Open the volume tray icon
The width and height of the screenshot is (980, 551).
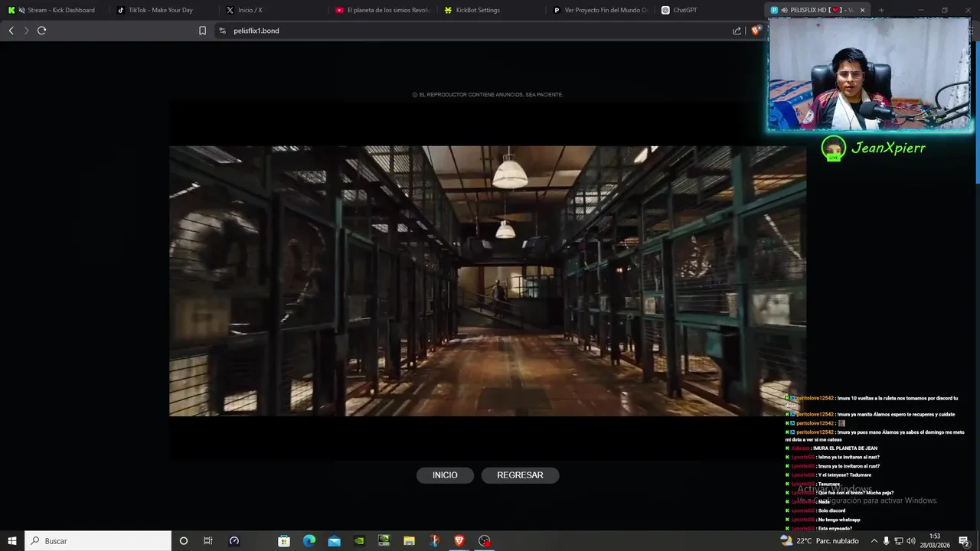tap(911, 541)
